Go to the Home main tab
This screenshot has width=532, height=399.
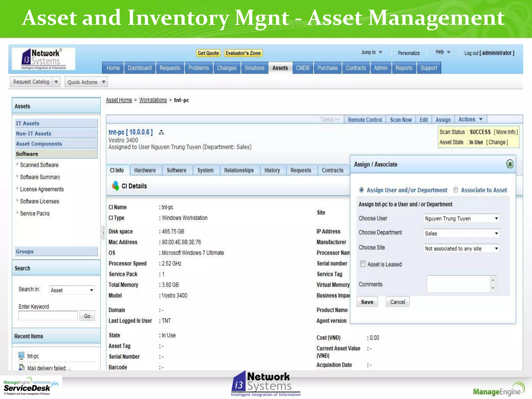click(113, 68)
